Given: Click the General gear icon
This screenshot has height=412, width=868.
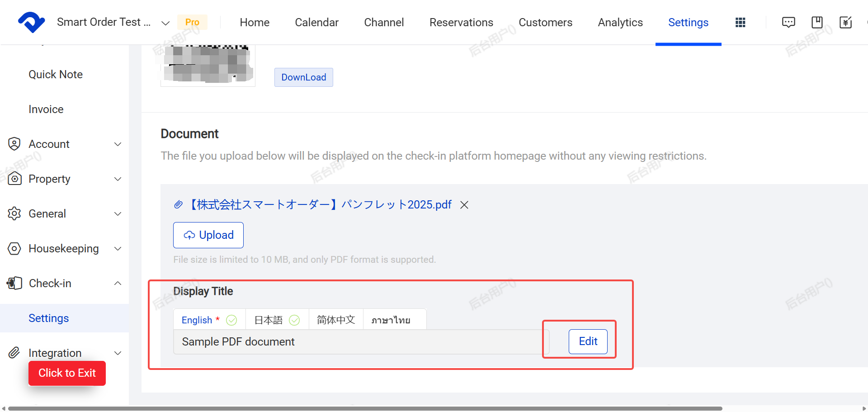Looking at the screenshot, I should [14, 213].
